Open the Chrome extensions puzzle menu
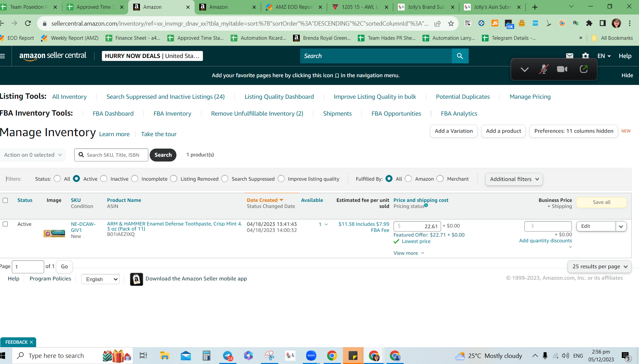 click(x=589, y=23)
